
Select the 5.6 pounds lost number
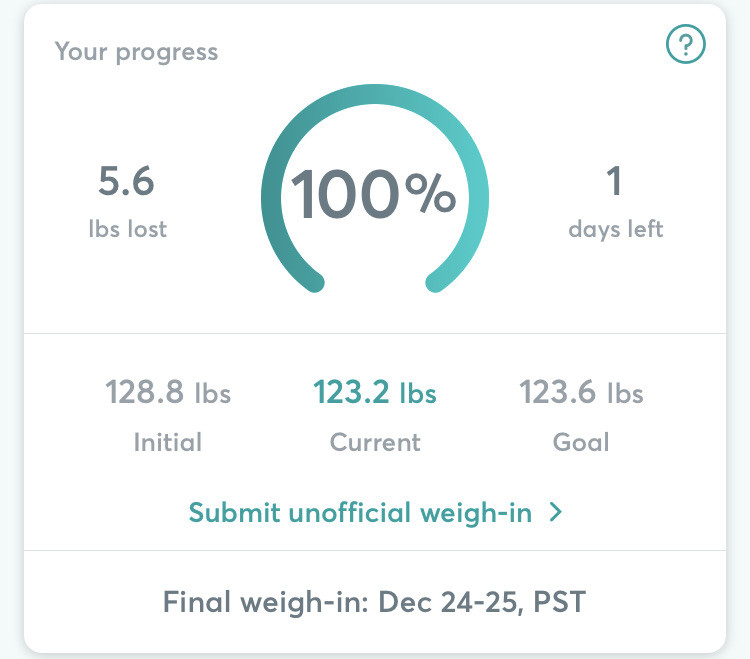126,183
